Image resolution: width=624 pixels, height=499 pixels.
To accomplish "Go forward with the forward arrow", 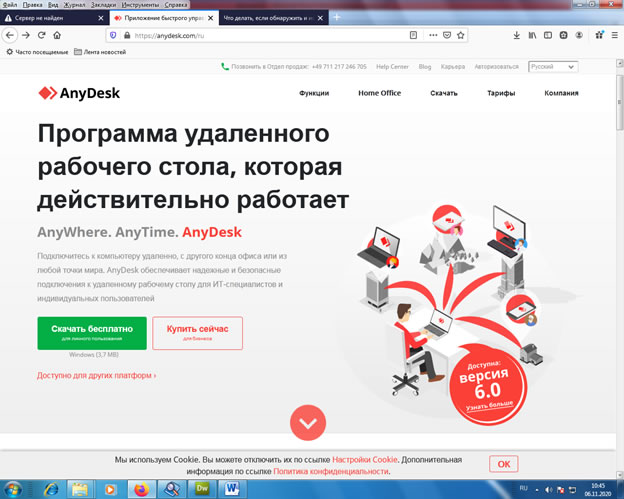I will [x=26, y=35].
